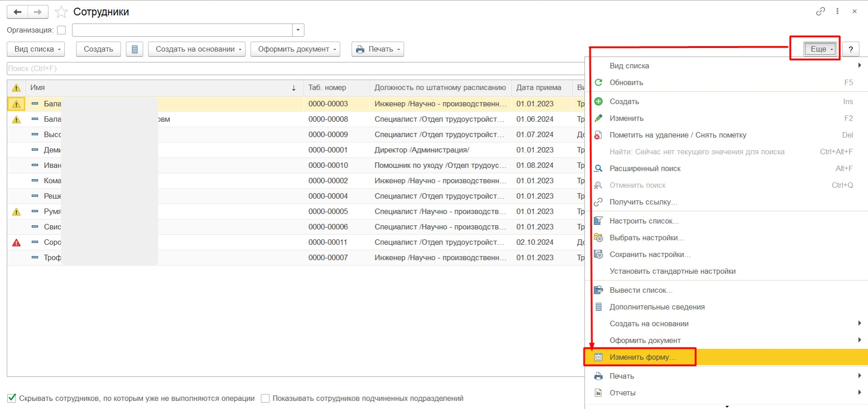Viewport: 868px width, 409px height.
Task: Open the organization dropdown arrow
Action: coord(298,30)
